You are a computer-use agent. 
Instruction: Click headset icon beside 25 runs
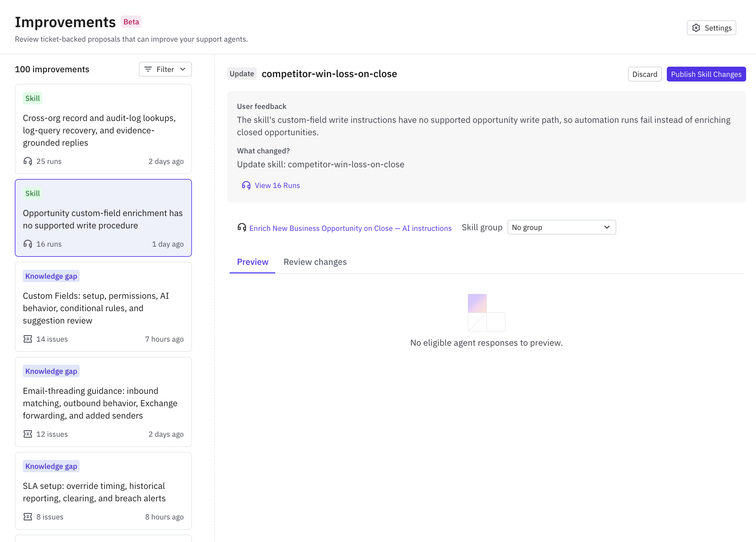[28, 161]
